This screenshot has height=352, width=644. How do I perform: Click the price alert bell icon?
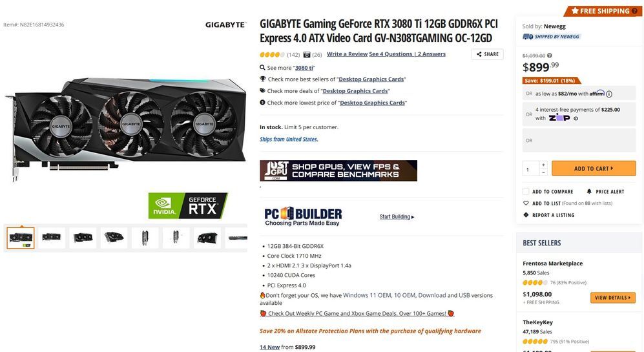pyautogui.click(x=589, y=191)
